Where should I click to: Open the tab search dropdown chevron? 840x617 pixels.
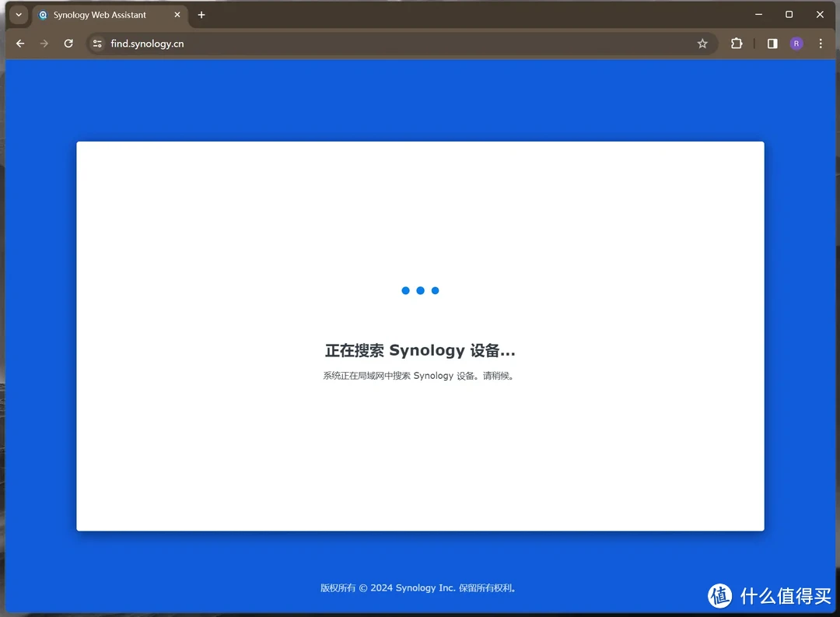pyautogui.click(x=17, y=15)
